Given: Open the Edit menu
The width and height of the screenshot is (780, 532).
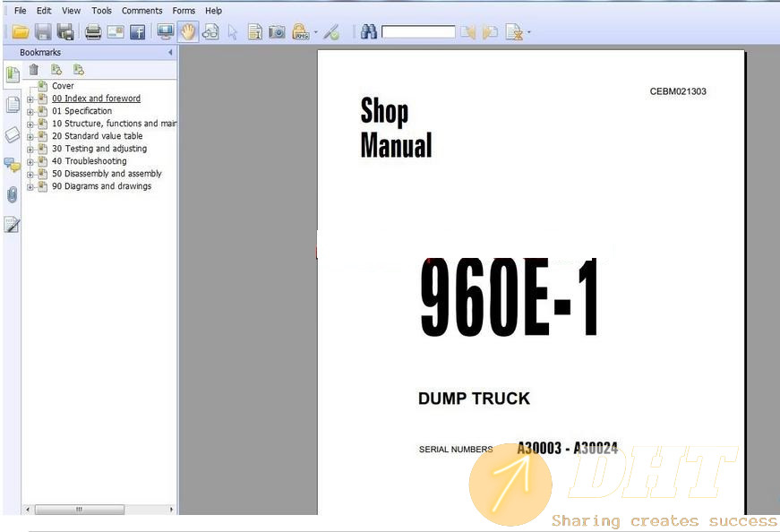Looking at the screenshot, I should tap(44, 11).
